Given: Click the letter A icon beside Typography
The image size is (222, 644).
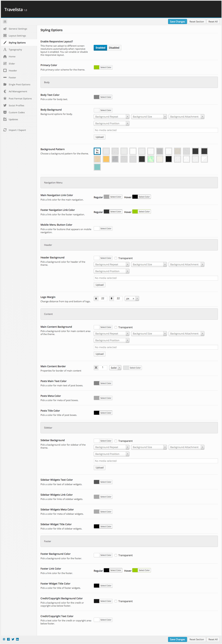Looking at the screenshot, I should tap(5, 50).
